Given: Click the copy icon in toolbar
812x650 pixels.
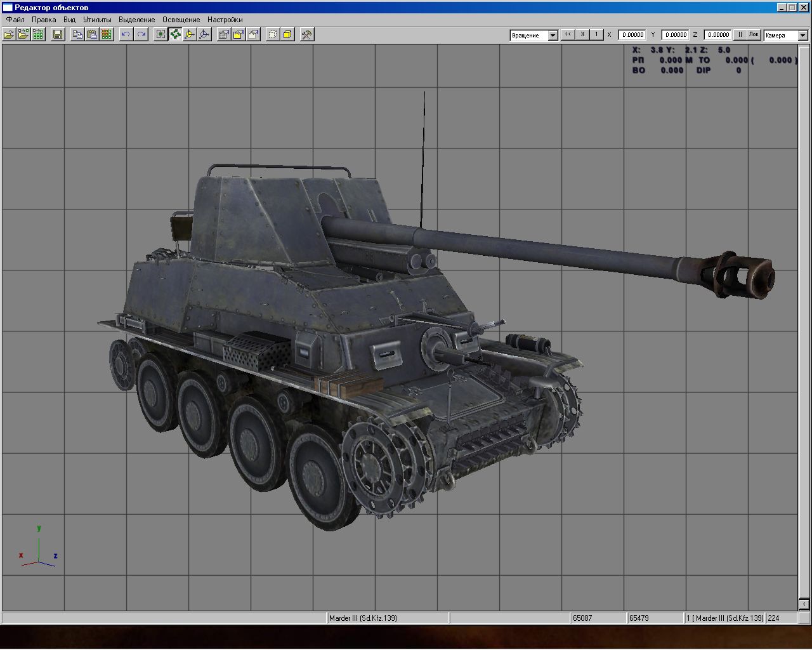Looking at the screenshot, I should (x=77, y=34).
